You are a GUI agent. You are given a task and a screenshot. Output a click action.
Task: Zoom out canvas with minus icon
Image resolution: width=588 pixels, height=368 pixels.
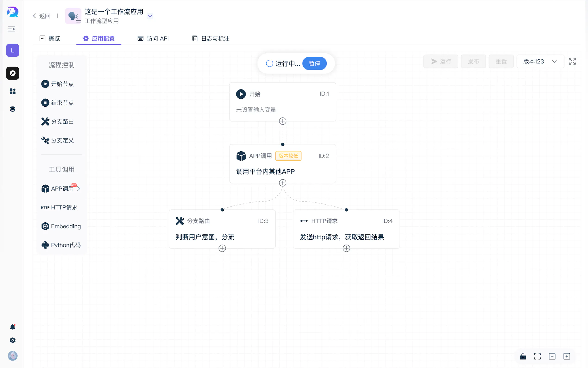(x=552, y=356)
